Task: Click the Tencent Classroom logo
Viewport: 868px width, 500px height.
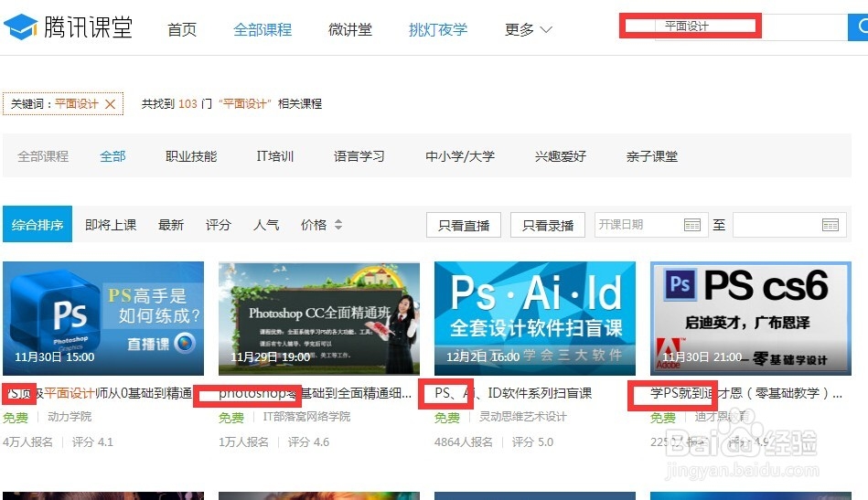Action: tap(68, 27)
